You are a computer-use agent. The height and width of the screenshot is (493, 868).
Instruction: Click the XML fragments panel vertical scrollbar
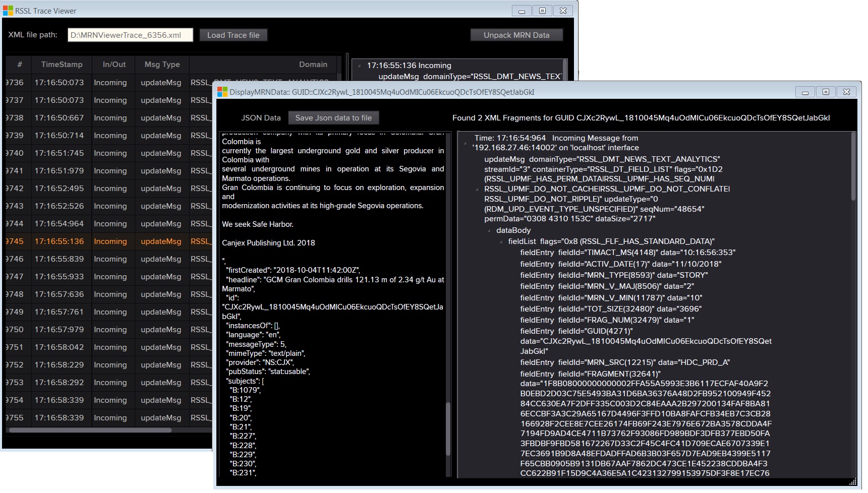pos(853,166)
